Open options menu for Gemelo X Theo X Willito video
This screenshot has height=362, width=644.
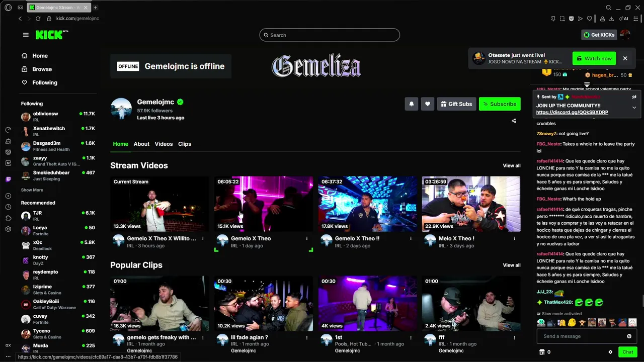[x=203, y=238]
